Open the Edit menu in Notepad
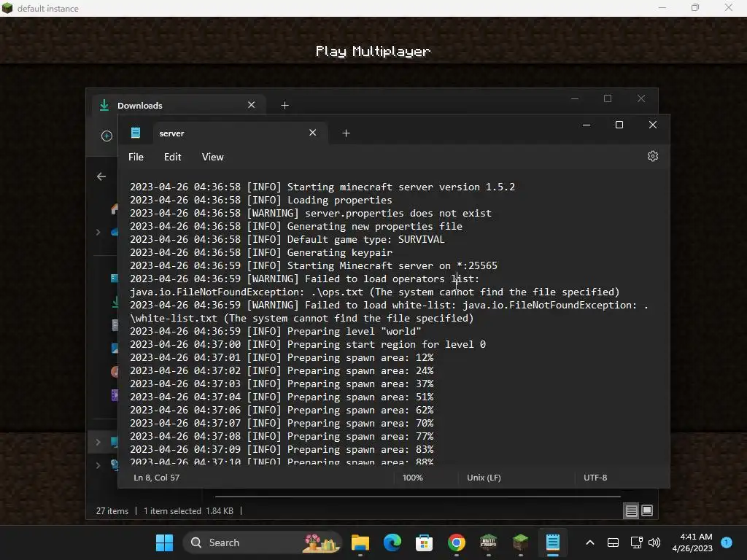 [172, 157]
